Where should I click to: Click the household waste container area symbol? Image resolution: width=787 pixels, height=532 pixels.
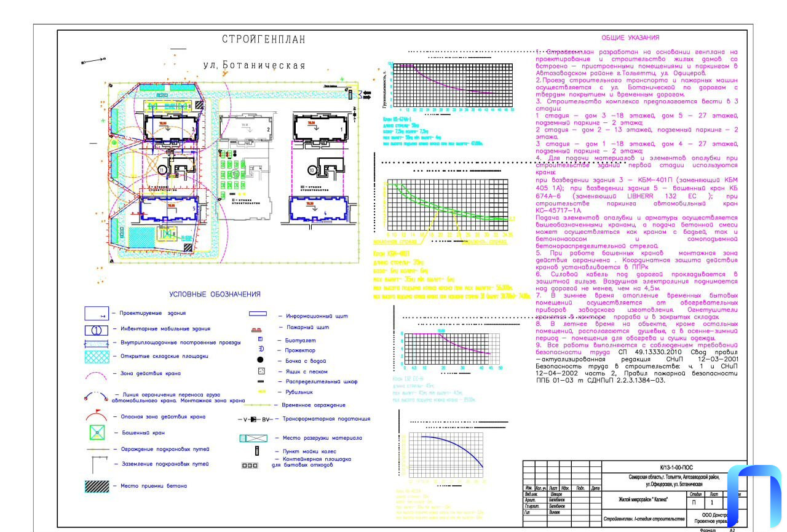coord(250,466)
